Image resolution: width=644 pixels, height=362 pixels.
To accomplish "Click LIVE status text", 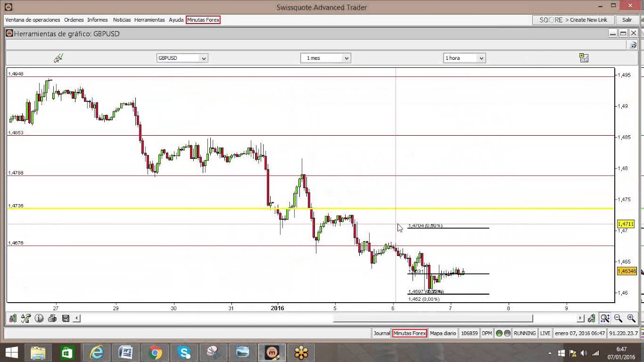I will click(545, 333).
